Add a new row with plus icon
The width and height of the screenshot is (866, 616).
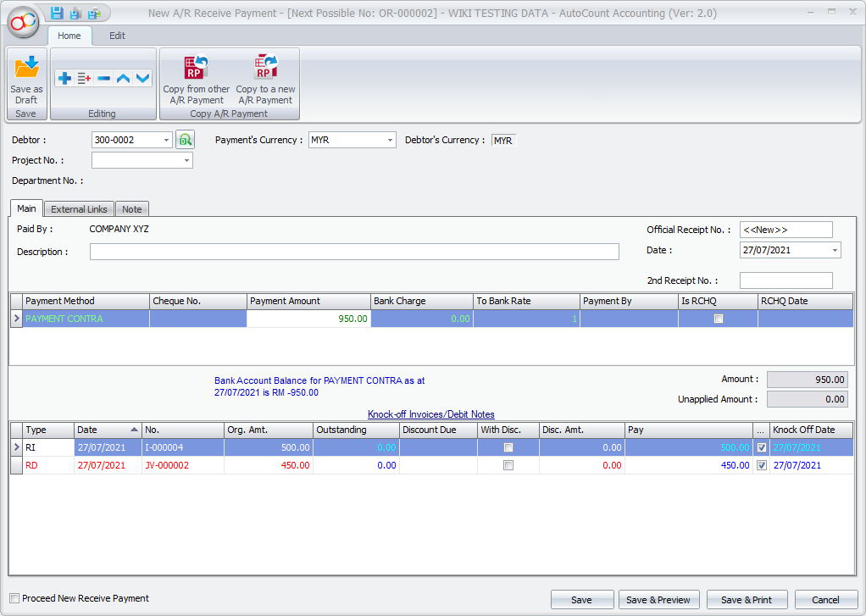(x=64, y=79)
